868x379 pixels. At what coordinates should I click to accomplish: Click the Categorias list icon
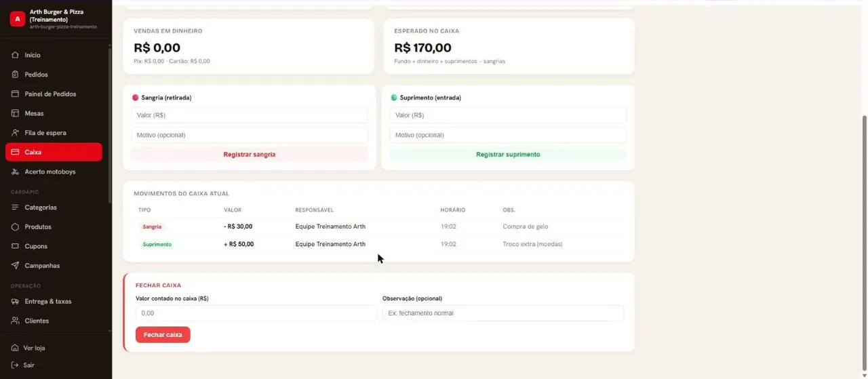tap(15, 207)
